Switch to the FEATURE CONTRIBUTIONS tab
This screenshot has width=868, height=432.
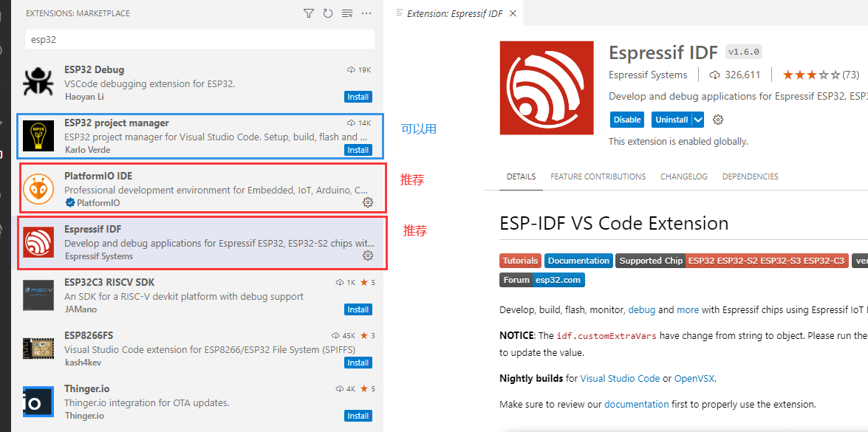tap(598, 176)
